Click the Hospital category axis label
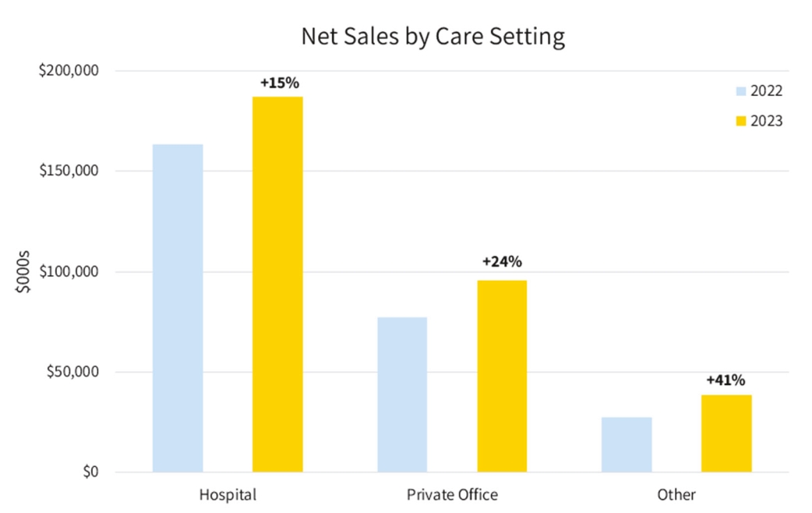The image size is (812, 513). pyautogui.click(x=228, y=494)
